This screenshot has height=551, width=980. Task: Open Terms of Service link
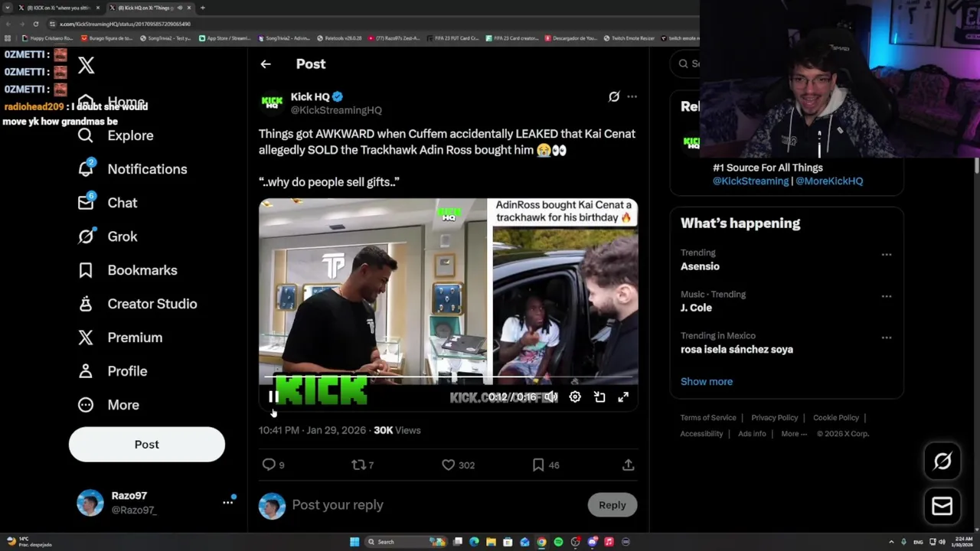(708, 418)
